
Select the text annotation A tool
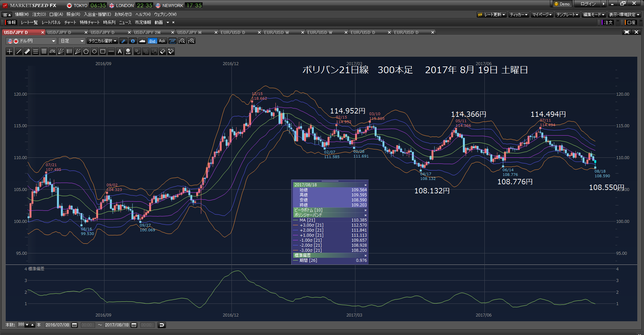point(120,51)
